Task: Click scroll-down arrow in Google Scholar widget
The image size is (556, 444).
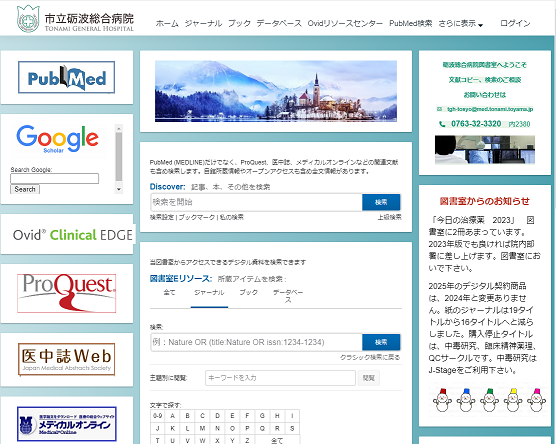Action: click(x=119, y=189)
